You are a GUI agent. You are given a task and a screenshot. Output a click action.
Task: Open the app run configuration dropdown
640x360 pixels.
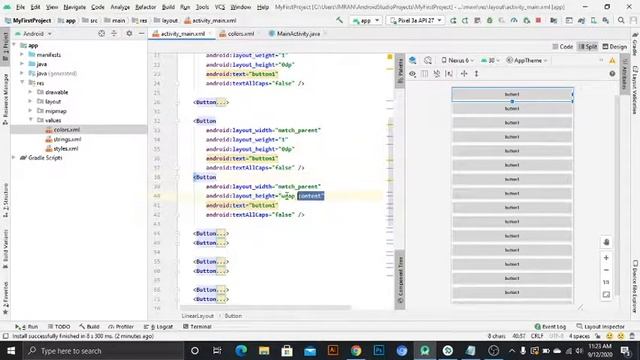pos(366,20)
